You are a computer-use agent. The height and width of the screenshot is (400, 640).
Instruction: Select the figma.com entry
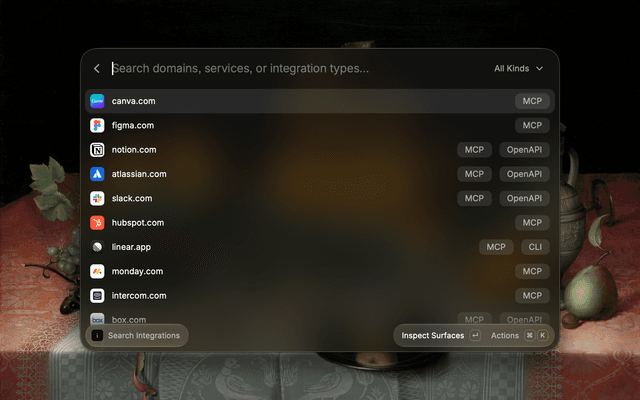[x=320, y=126]
